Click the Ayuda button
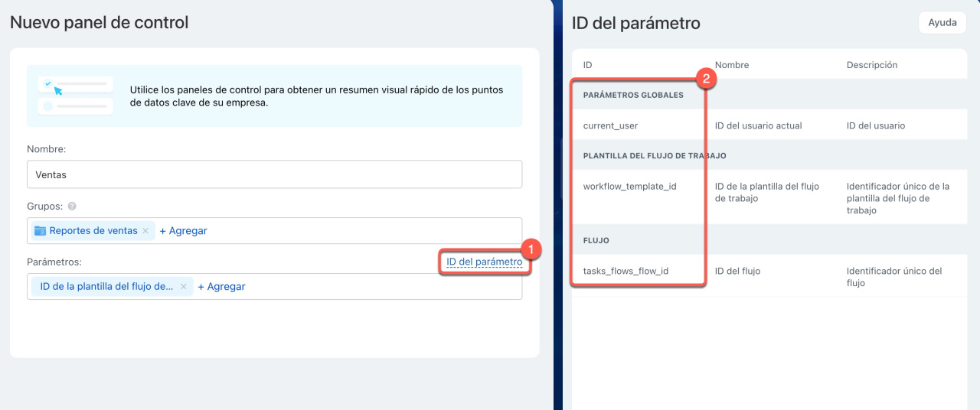Screen dimensions: 980x410 pos(942,23)
